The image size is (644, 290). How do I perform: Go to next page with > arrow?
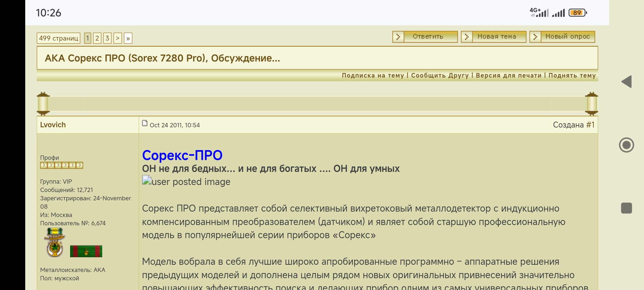118,38
